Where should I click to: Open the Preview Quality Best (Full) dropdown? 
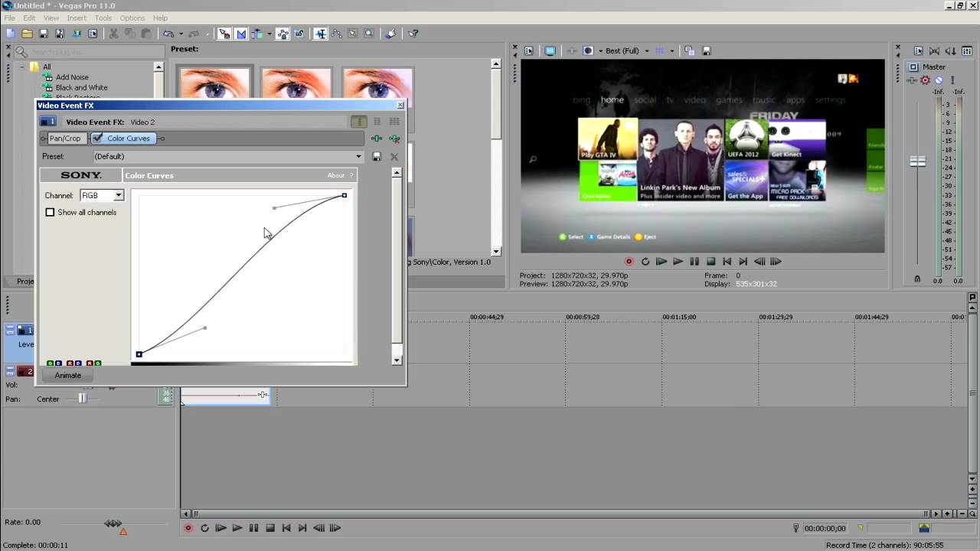tap(646, 51)
